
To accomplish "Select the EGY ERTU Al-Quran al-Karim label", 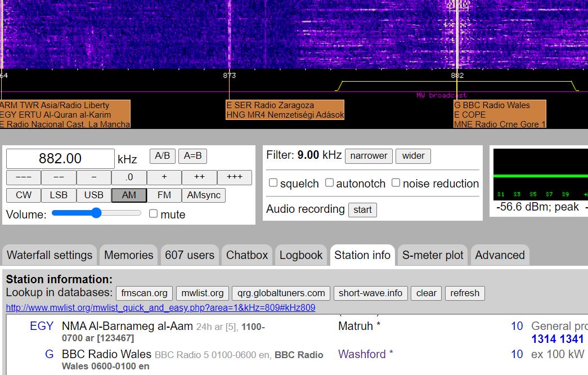I will click(56, 114).
